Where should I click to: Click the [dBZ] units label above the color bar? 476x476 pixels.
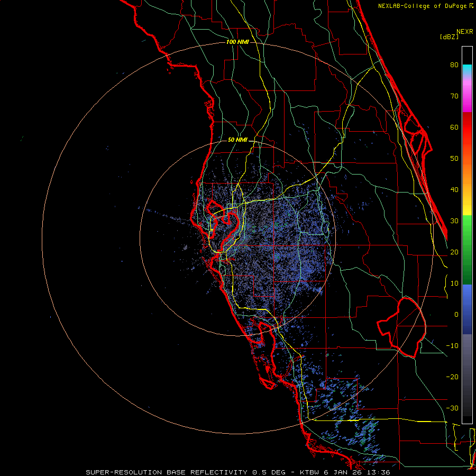tap(449, 36)
